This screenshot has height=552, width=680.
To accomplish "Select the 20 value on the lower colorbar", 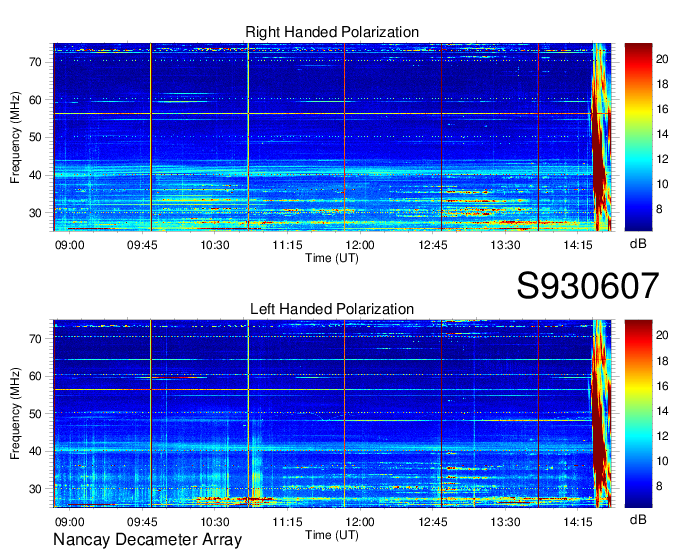I will [662, 336].
